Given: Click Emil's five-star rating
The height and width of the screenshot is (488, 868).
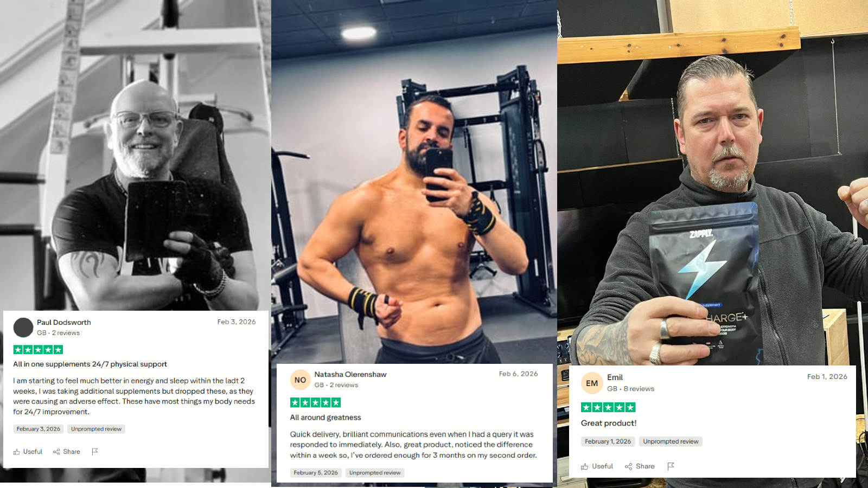Looking at the screenshot, I should click(608, 407).
